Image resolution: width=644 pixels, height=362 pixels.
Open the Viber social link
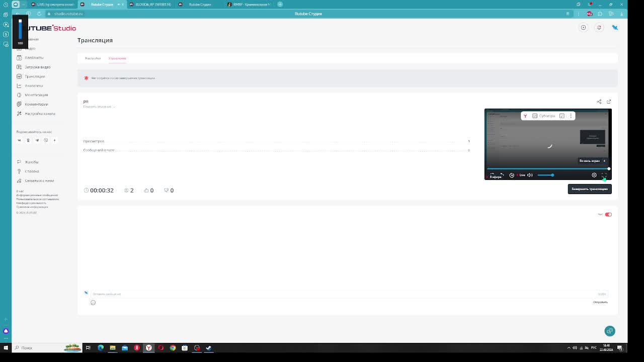(x=46, y=140)
